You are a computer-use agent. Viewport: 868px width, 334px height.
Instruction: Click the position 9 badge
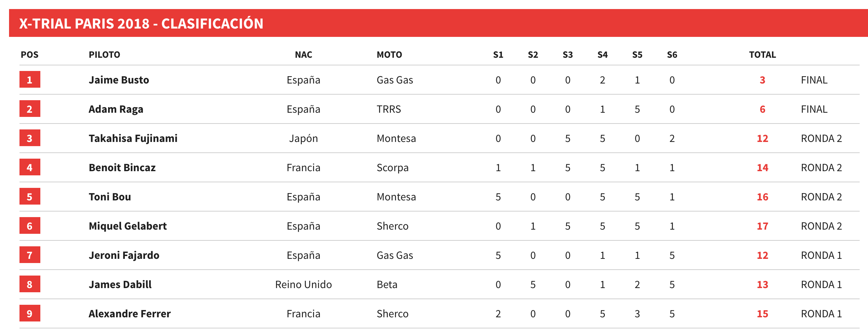30,313
